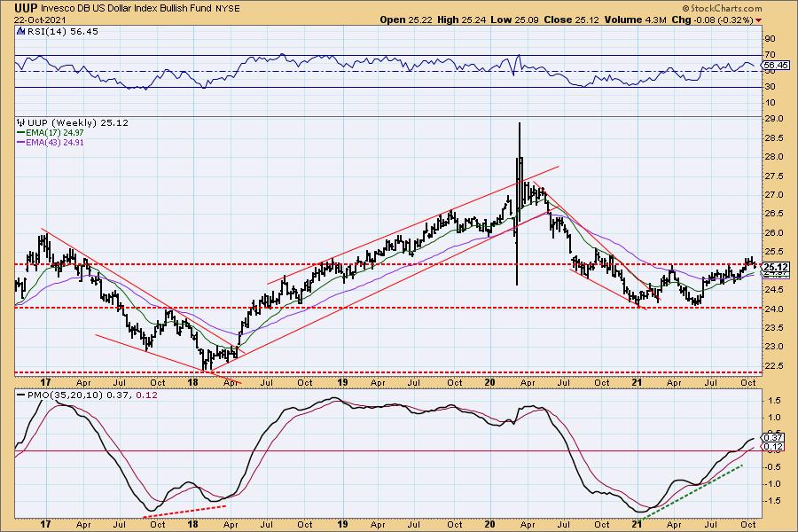Click the NYSE exchange label
798x532 pixels.
coord(228,9)
